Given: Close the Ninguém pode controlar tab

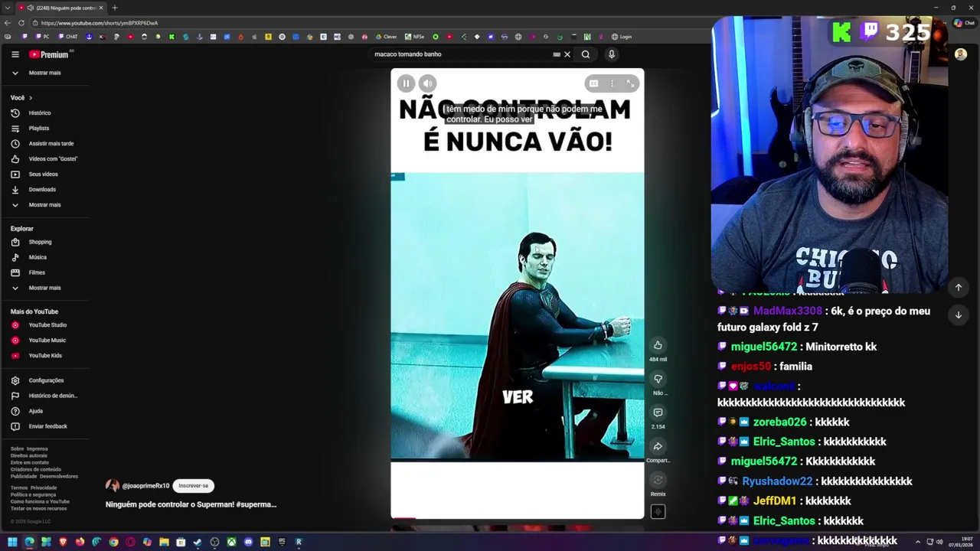Looking at the screenshot, I should point(101,8).
